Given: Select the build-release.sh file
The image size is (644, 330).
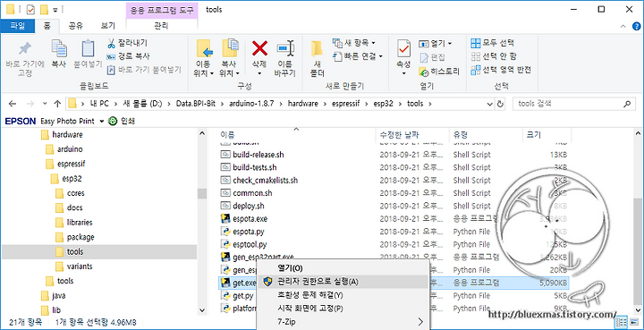Looking at the screenshot, I should [x=258, y=155].
